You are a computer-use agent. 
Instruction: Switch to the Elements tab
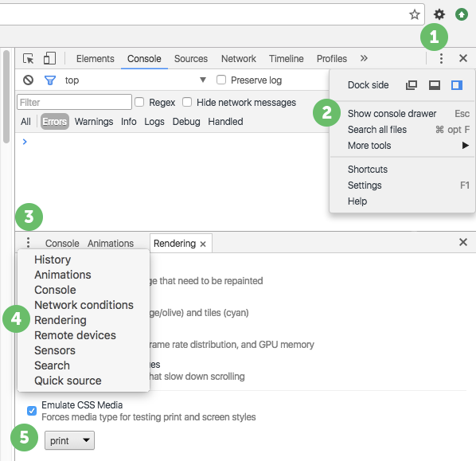point(96,59)
